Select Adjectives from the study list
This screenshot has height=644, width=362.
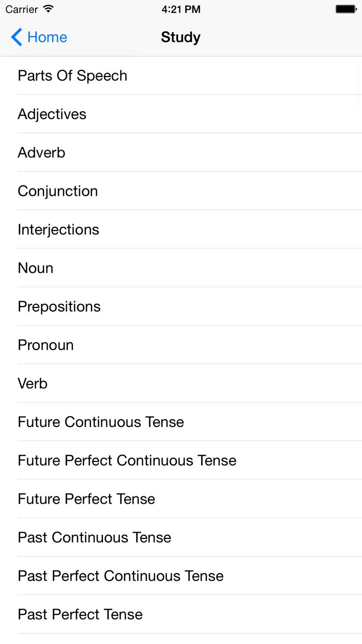(x=52, y=114)
